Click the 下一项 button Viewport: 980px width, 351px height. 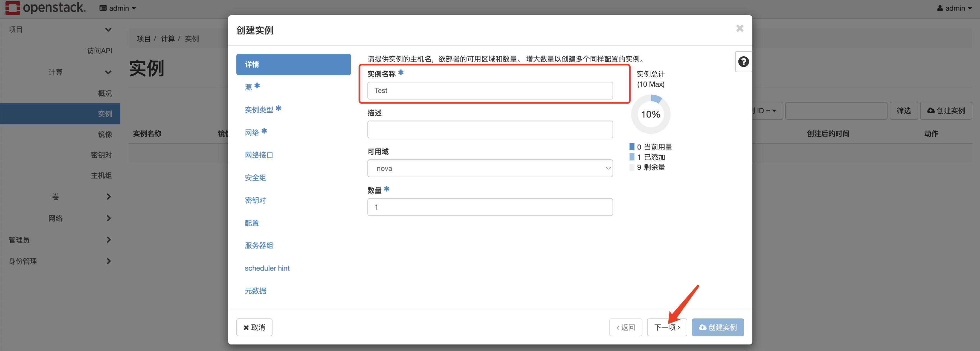(666, 327)
